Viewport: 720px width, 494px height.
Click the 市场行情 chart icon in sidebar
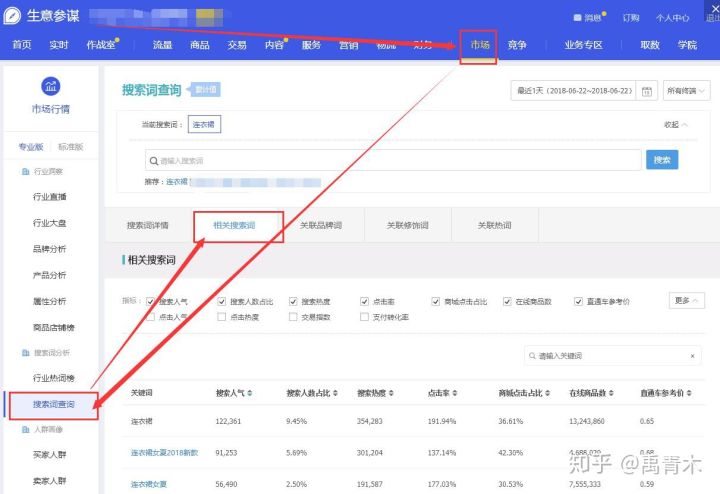(50, 86)
